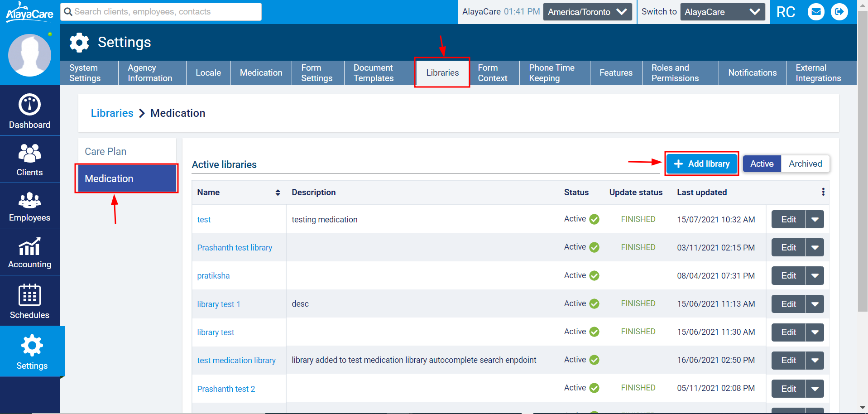The height and width of the screenshot is (414, 868).
Task: Click the user profile avatar
Action: [x=30, y=55]
